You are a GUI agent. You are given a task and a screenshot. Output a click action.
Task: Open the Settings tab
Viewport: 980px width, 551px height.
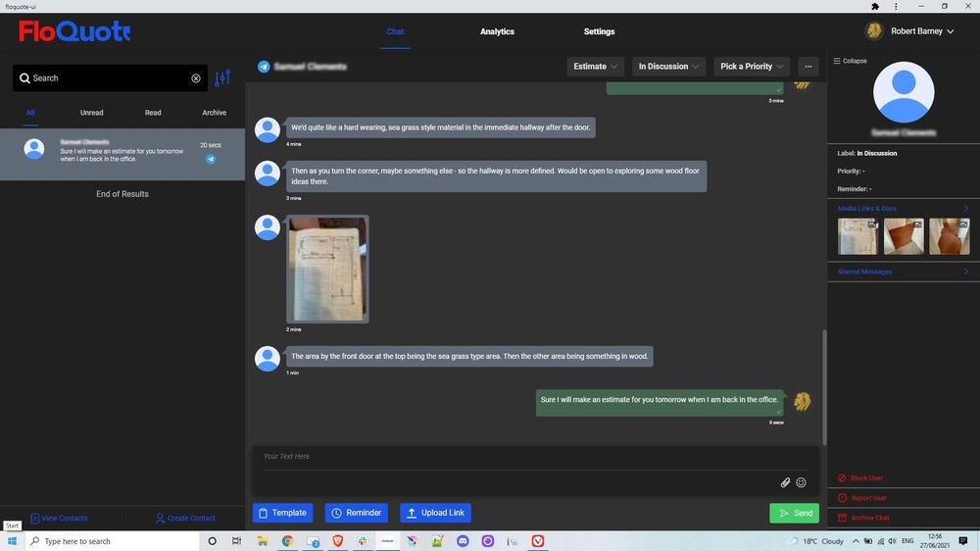coord(599,31)
